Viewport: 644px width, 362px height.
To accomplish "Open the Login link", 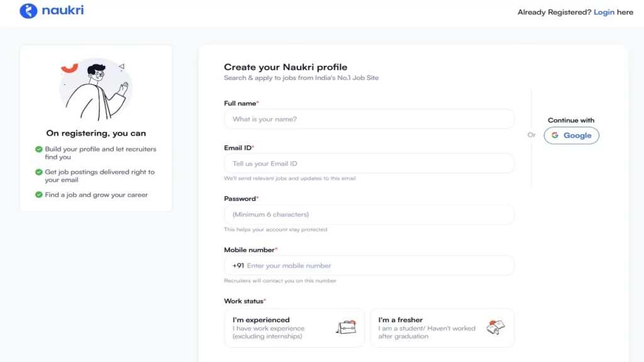I will (x=604, y=12).
